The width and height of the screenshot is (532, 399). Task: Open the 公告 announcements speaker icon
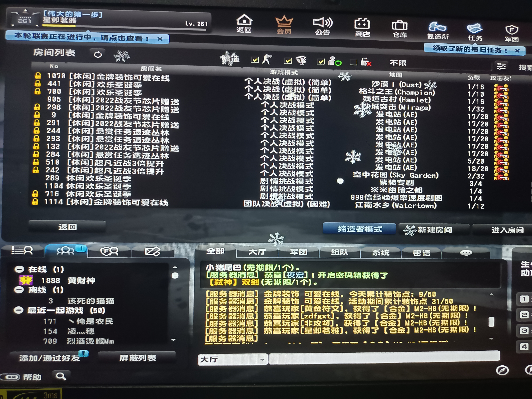pos(323,26)
